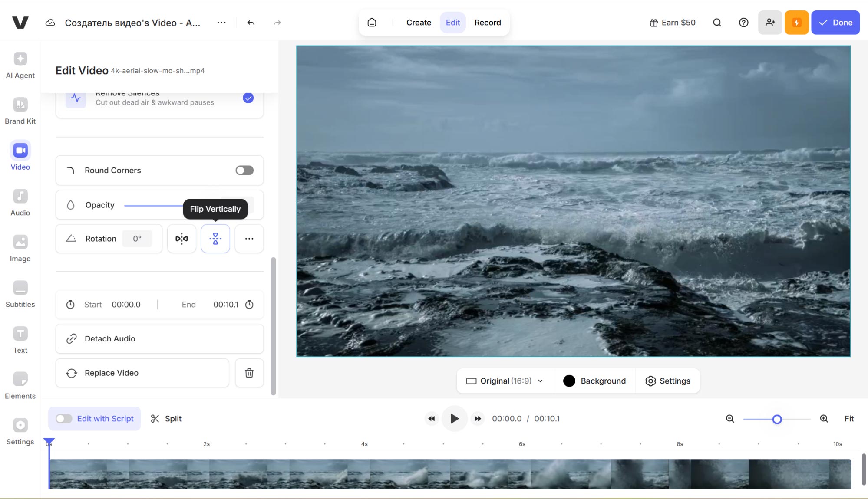Screen dimensions: 868x499
Task: Click the Replace Video button
Action: 142,373
